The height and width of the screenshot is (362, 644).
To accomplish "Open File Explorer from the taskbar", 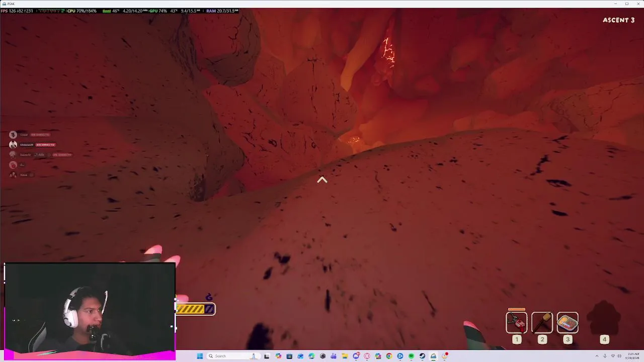I will pos(345,356).
